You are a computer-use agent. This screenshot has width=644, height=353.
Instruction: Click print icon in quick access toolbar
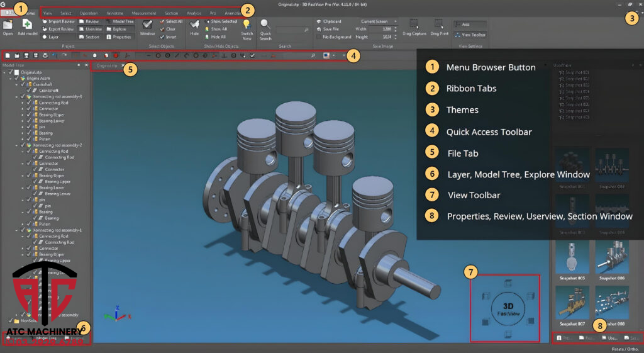tap(45, 55)
